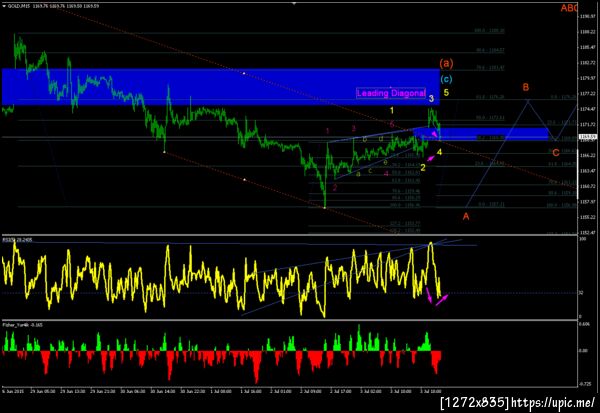This screenshot has width=600, height=413.
Task: Click the orange (a) wave label
Action: 446,63
